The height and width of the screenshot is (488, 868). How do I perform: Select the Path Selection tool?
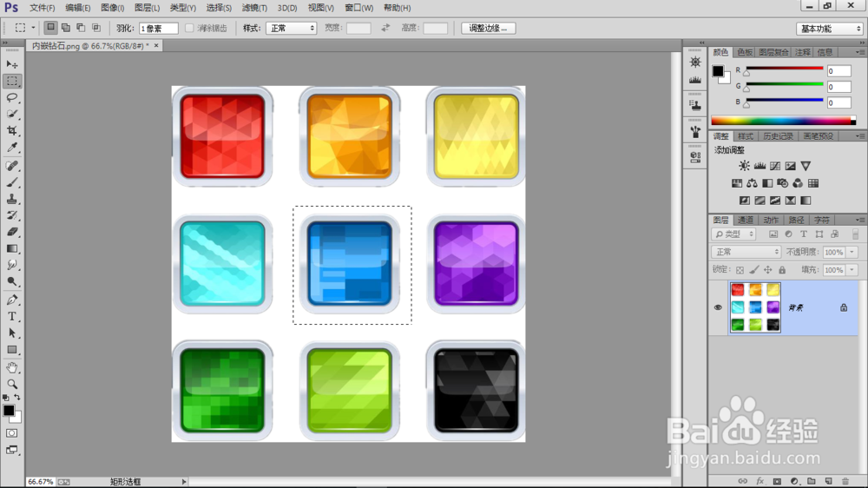11,333
